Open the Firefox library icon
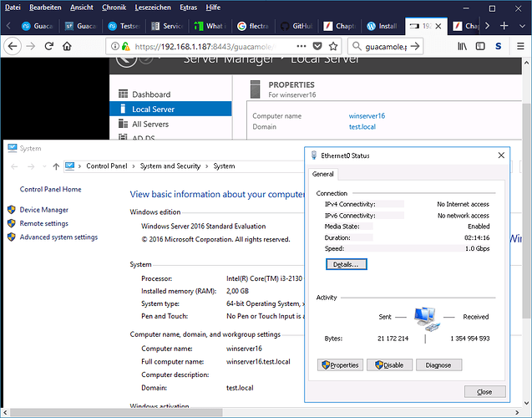Screen dimensions: 532x418 (462, 46)
